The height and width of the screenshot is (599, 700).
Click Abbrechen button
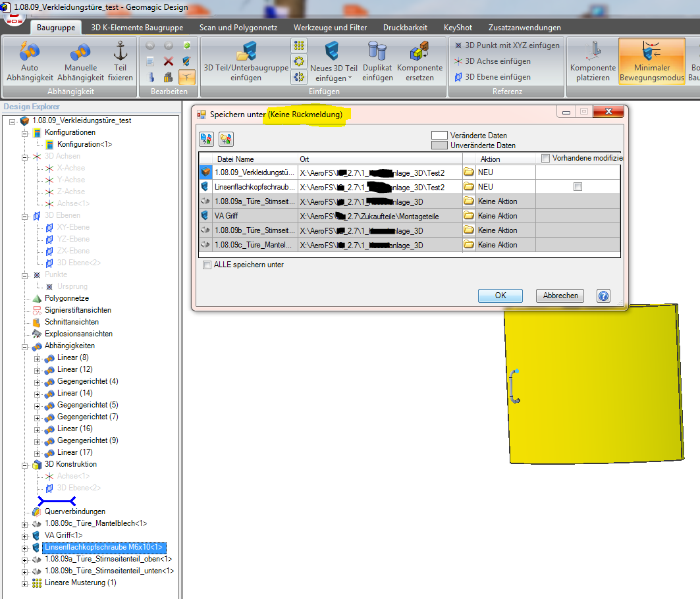pos(560,296)
